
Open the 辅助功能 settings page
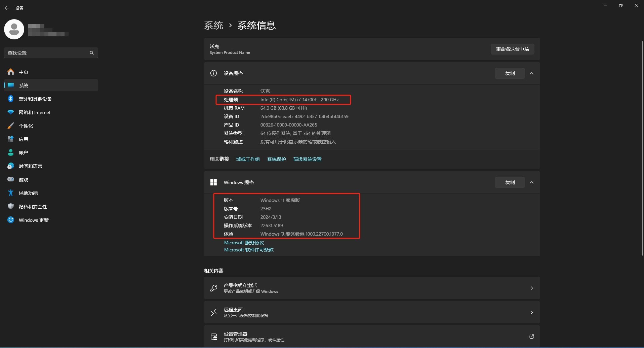(27, 193)
